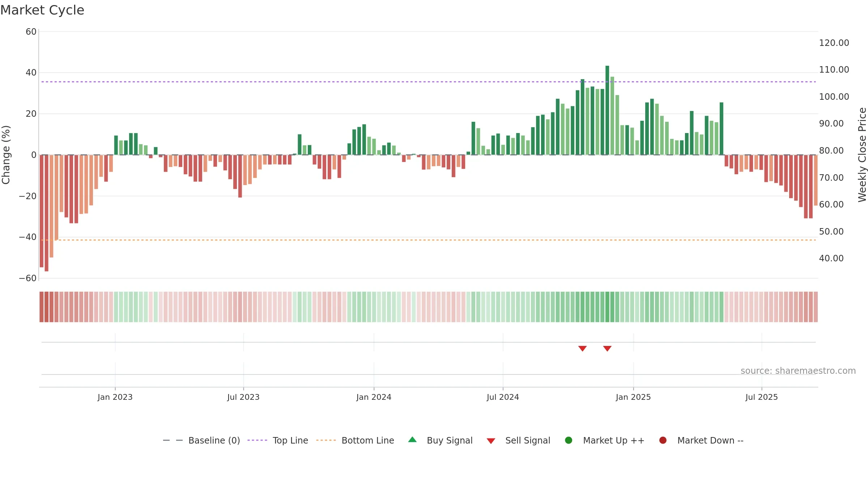The height and width of the screenshot is (488, 868).
Task: Select the first sell signal marker before Jan 2025
Action: [582, 348]
